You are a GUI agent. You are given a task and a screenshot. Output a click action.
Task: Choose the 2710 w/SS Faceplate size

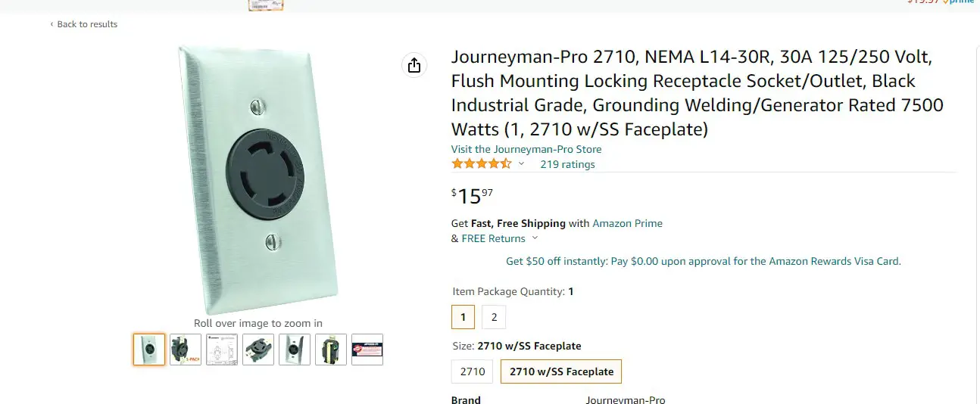561,371
